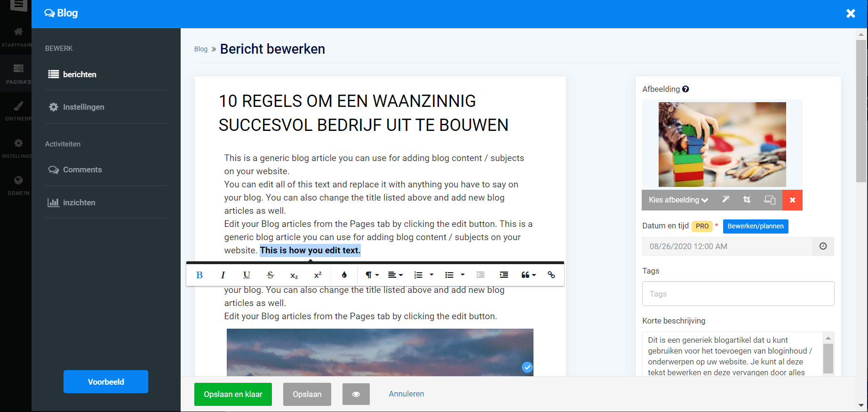Click the increase indent icon
Image resolution: width=868 pixels, height=412 pixels.
click(x=504, y=275)
